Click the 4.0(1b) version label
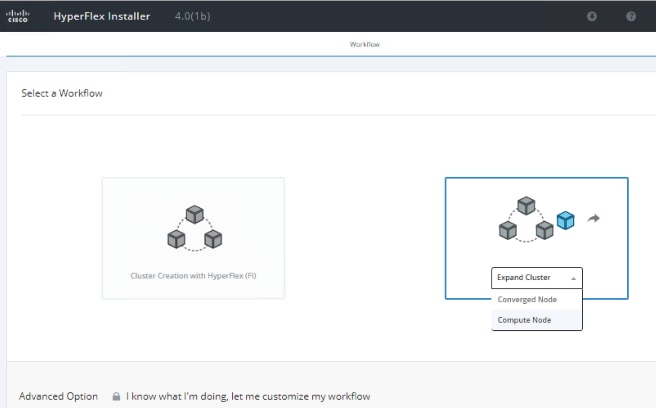656x408 pixels. (x=192, y=16)
